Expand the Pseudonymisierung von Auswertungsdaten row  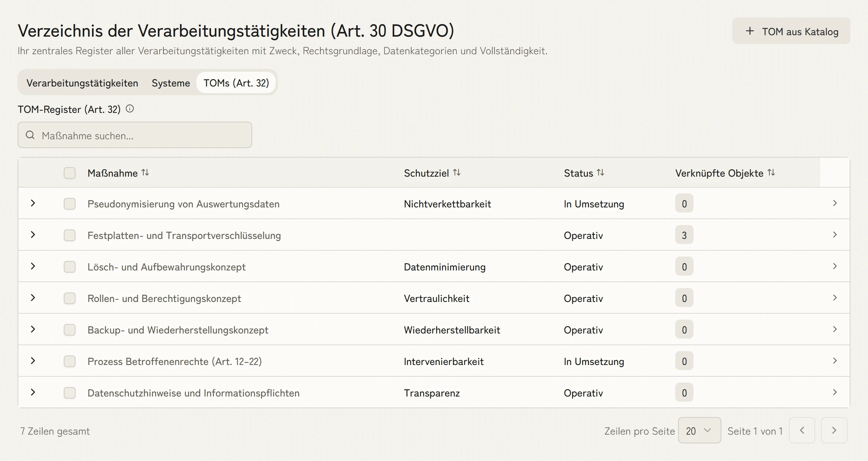(x=33, y=203)
